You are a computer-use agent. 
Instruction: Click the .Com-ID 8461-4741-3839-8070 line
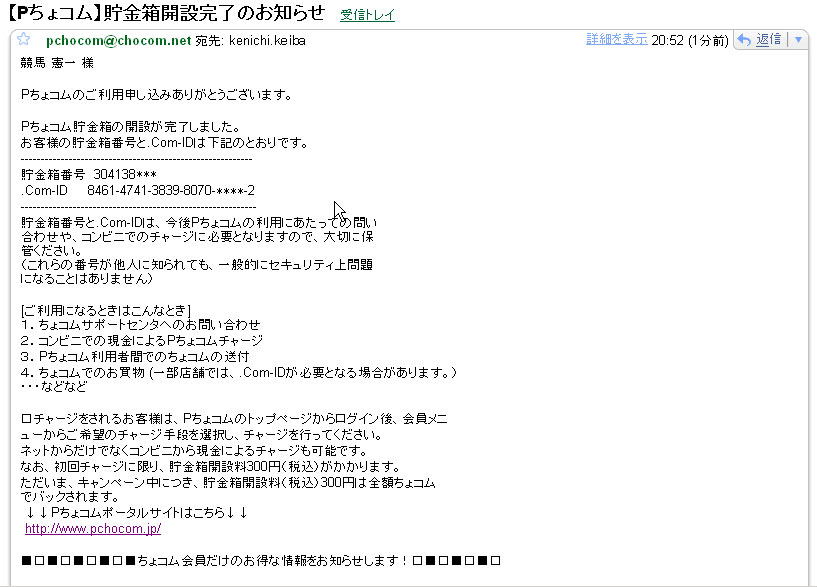click(x=138, y=191)
